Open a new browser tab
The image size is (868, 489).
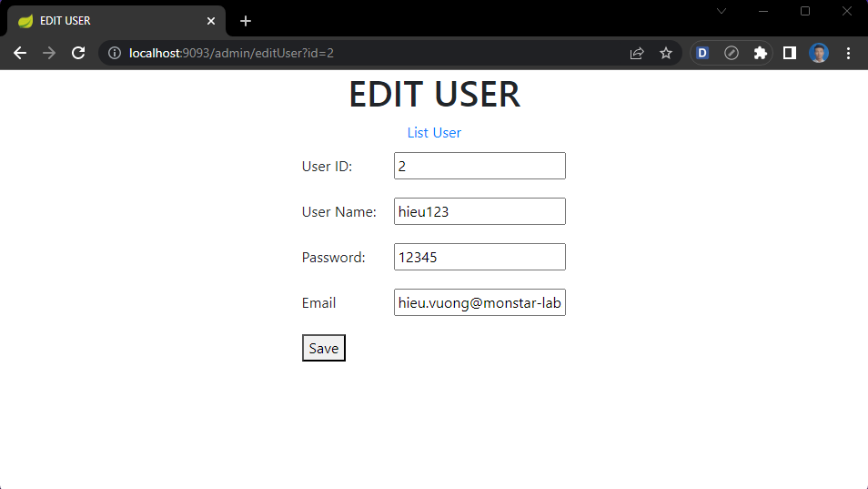tap(246, 21)
